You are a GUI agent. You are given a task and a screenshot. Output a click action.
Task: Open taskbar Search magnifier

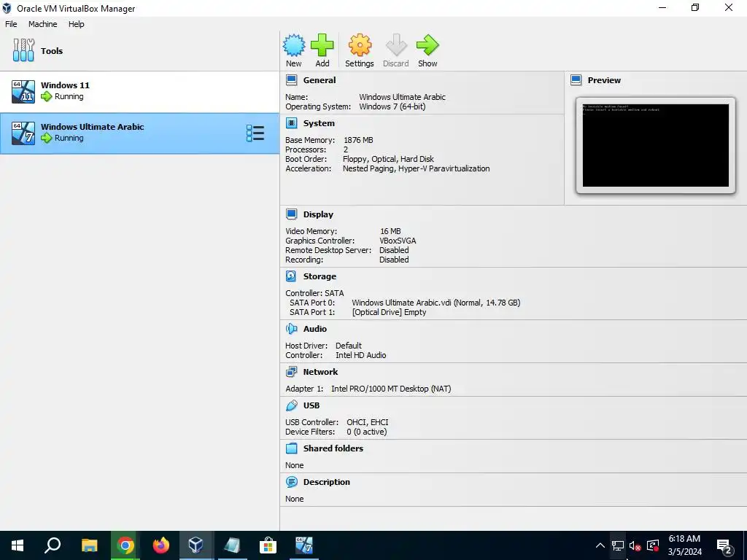tap(53, 545)
